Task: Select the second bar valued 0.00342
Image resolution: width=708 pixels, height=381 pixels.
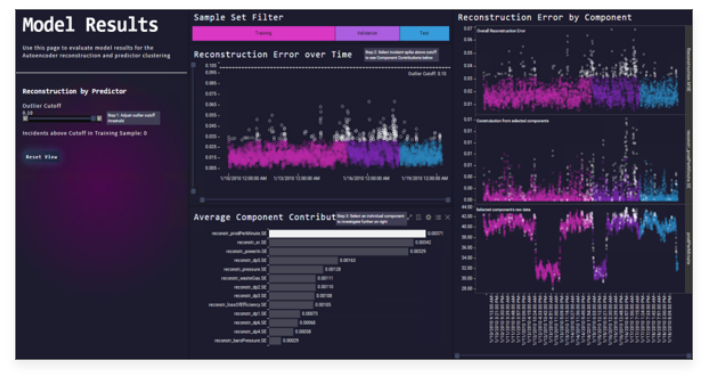Action: [341, 242]
